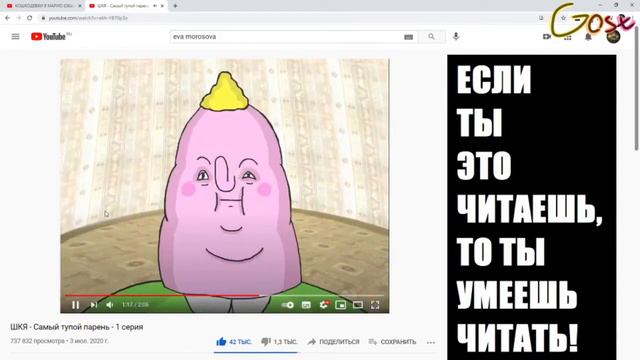Open the three-dots more actions menu

[x=431, y=342]
